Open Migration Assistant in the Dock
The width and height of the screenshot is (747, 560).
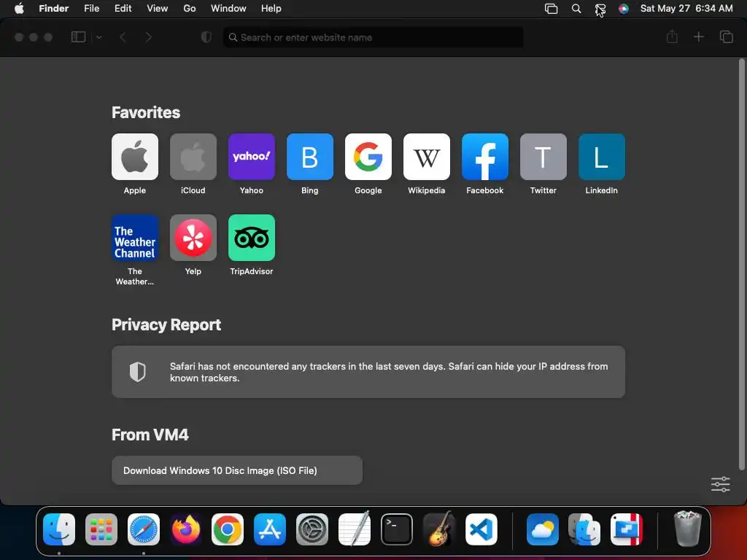584,529
